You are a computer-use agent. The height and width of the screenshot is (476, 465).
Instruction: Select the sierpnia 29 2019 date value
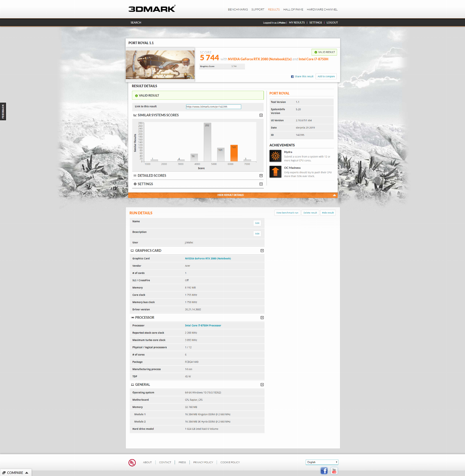[305, 128]
